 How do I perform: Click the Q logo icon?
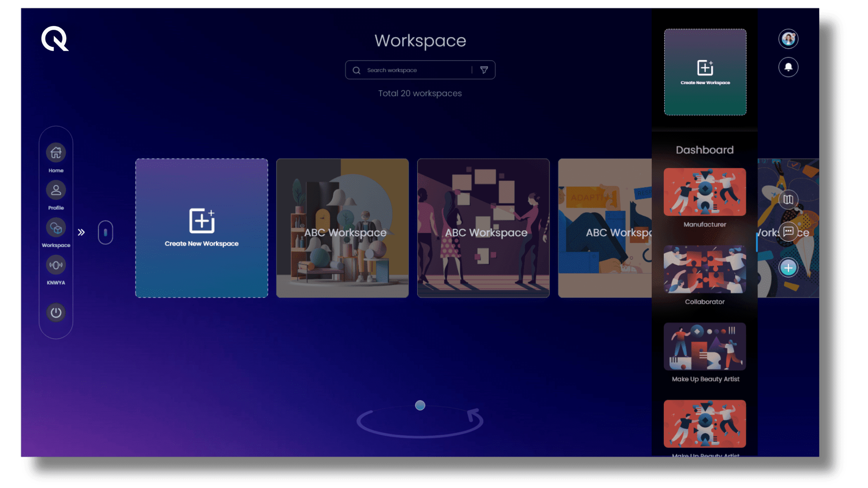click(55, 39)
